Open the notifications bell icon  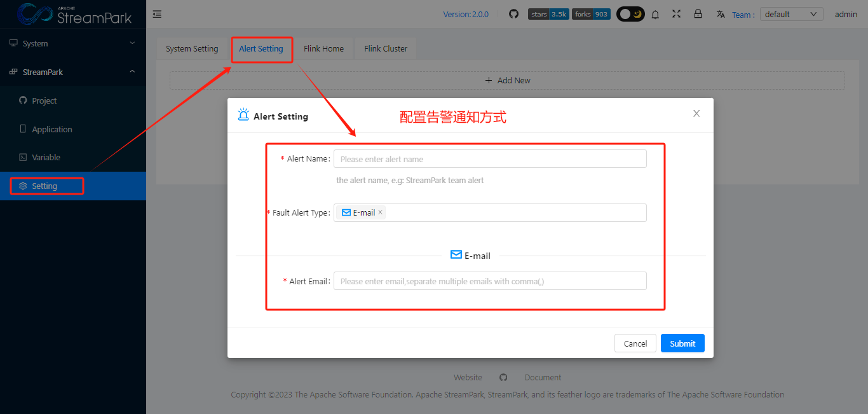[655, 14]
